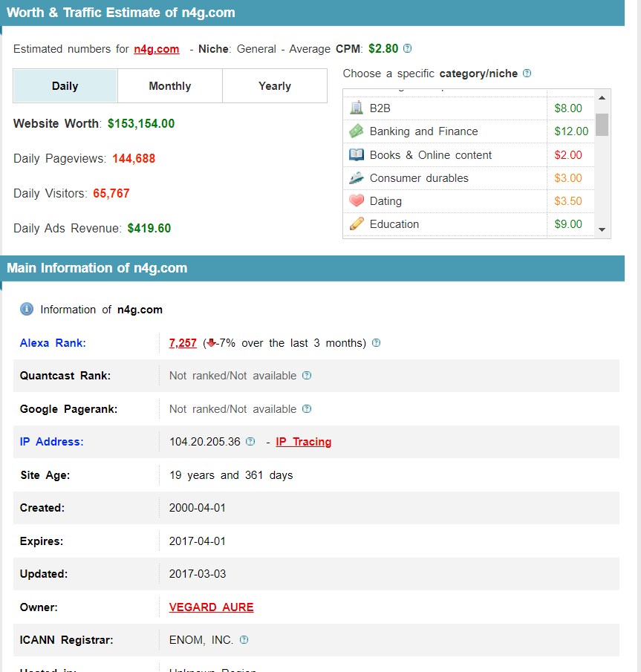The height and width of the screenshot is (672, 641).
Task: Click the red down arrow in Alexa Rank row
Action: (x=211, y=343)
